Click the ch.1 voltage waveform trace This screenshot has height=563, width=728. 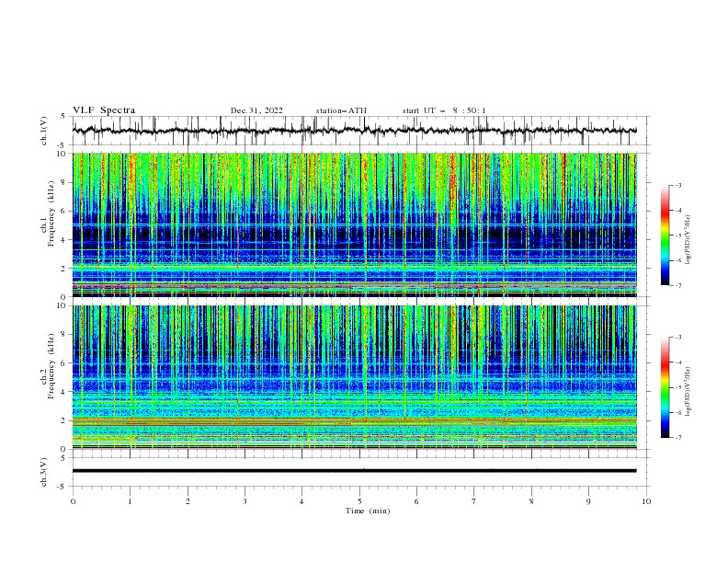point(354,131)
